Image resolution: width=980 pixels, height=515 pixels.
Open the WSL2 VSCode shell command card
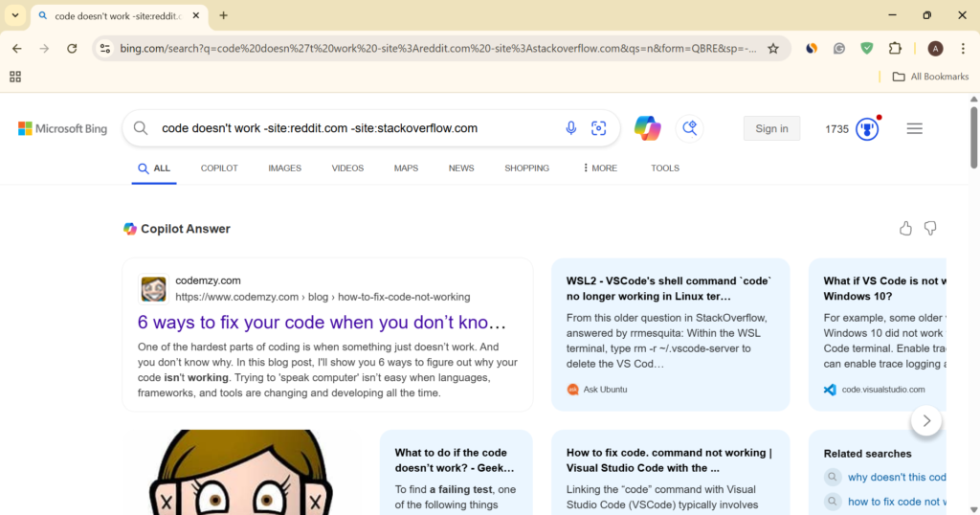pos(670,334)
